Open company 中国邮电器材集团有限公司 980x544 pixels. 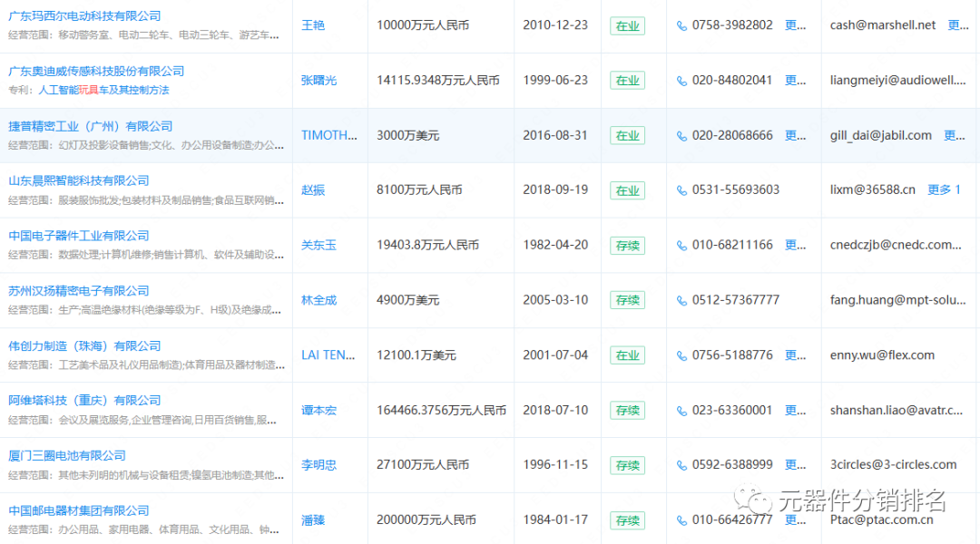(79, 510)
